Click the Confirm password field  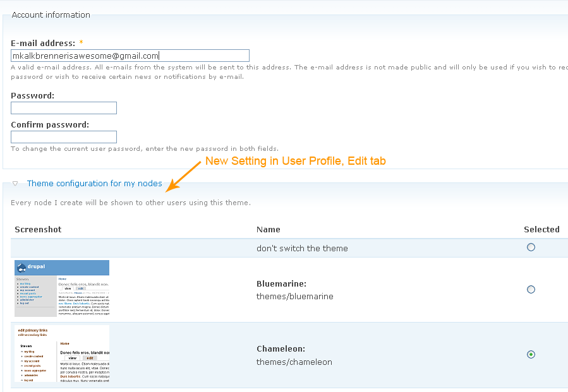coord(64,137)
